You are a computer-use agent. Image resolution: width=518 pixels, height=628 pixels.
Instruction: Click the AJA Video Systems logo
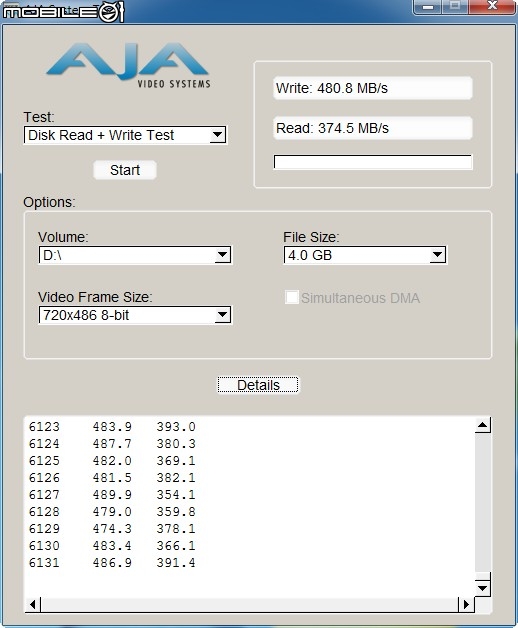(x=128, y=65)
